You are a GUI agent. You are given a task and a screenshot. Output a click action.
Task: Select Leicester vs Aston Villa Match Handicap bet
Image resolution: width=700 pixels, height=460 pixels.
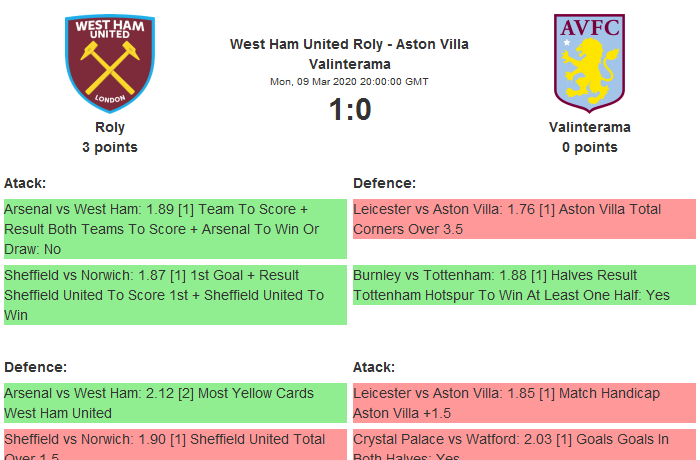point(524,403)
